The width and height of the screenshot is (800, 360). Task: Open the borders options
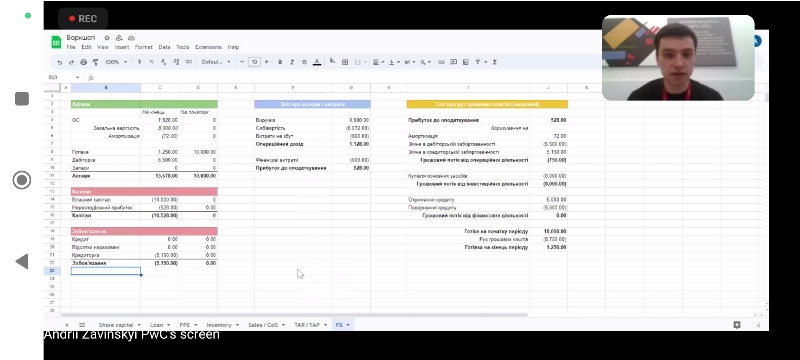click(x=345, y=62)
